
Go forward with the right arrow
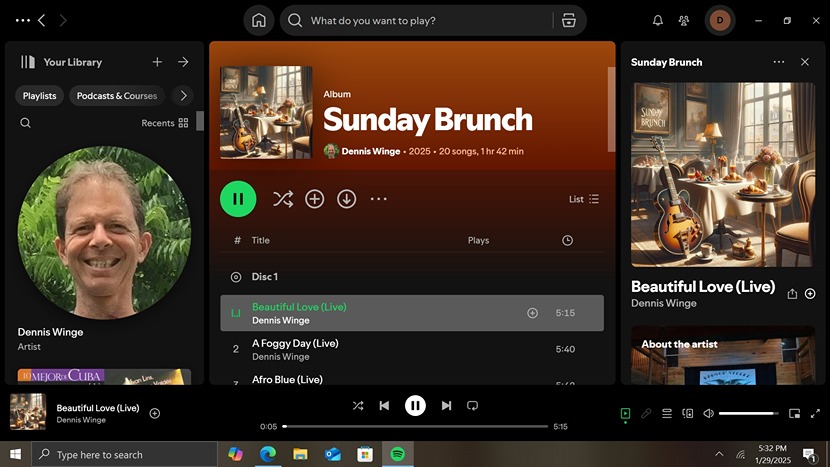click(x=63, y=21)
